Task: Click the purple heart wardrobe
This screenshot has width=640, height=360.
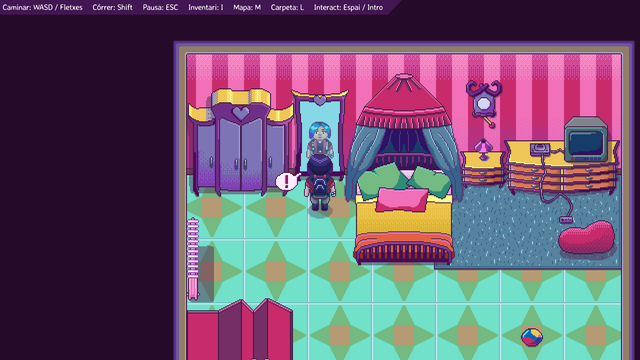Action: coord(241,141)
